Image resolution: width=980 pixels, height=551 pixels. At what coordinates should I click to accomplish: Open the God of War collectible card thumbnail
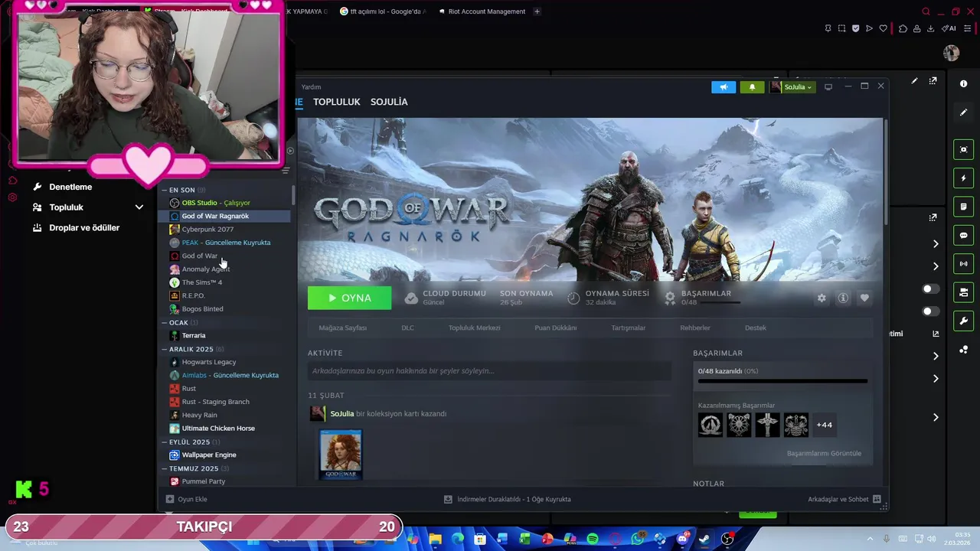tap(341, 455)
